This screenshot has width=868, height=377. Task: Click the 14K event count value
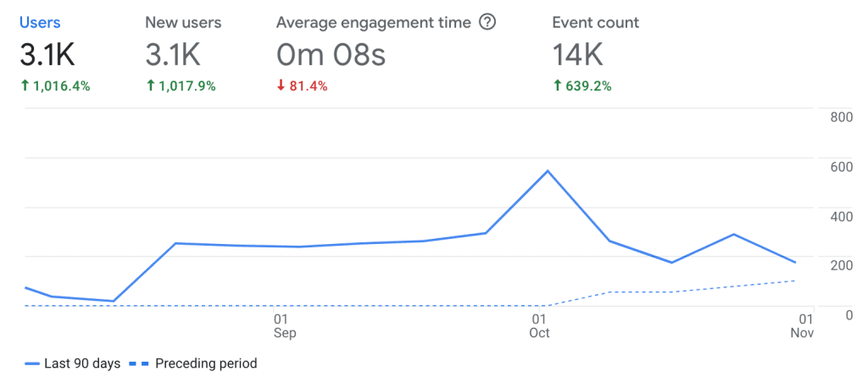coord(579,56)
